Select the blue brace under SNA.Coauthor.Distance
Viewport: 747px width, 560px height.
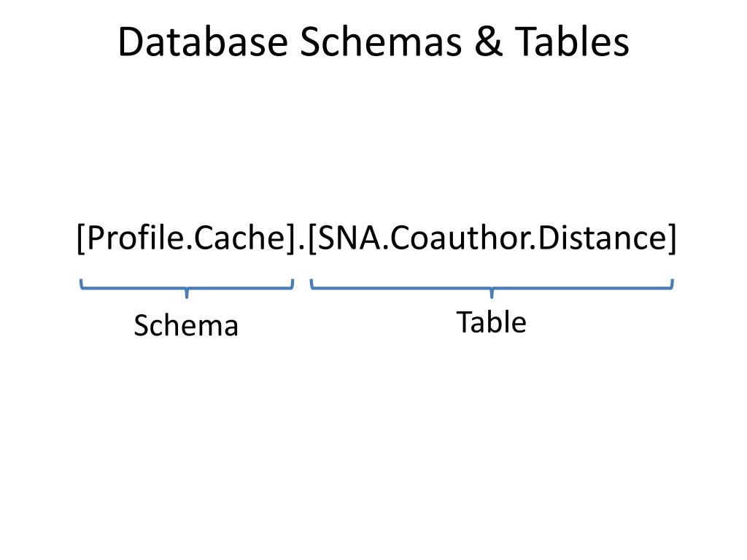(492, 289)
